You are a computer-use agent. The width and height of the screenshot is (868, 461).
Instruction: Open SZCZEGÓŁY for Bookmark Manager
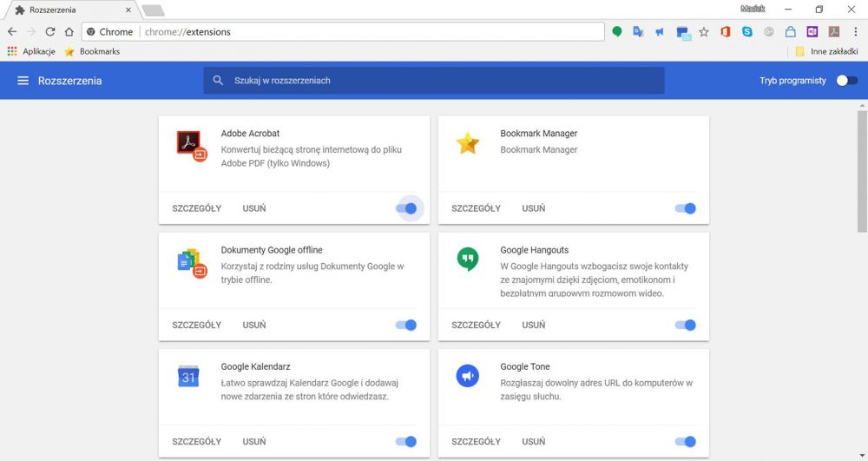point(476,208)
